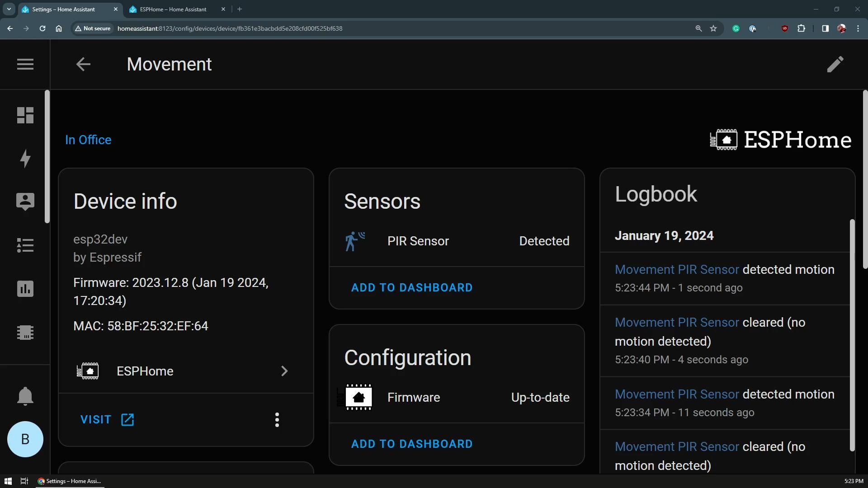868x488 pixels.
Task: Add Configuration to dashboard
Action: 412,444
